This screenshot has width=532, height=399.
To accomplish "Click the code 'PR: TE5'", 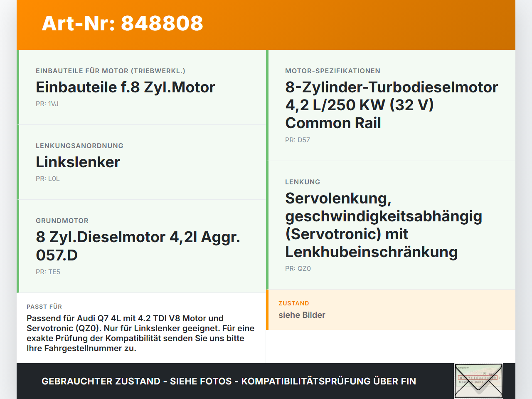I will [x=48, y=272].
